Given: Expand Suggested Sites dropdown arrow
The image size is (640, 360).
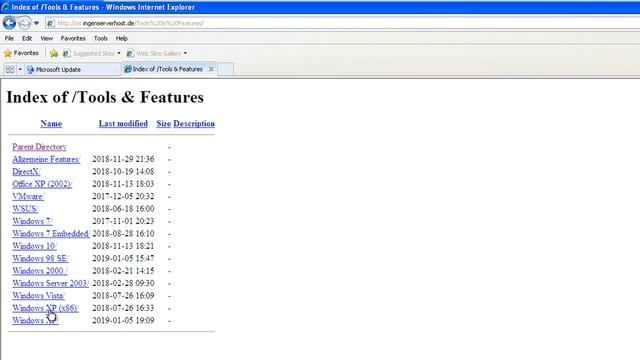Looking at the screenshot, I should (x=119, y=53).
